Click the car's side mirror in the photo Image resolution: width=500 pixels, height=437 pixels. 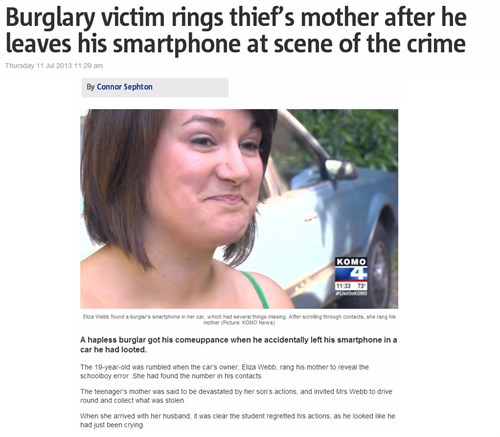click(340, 168)
